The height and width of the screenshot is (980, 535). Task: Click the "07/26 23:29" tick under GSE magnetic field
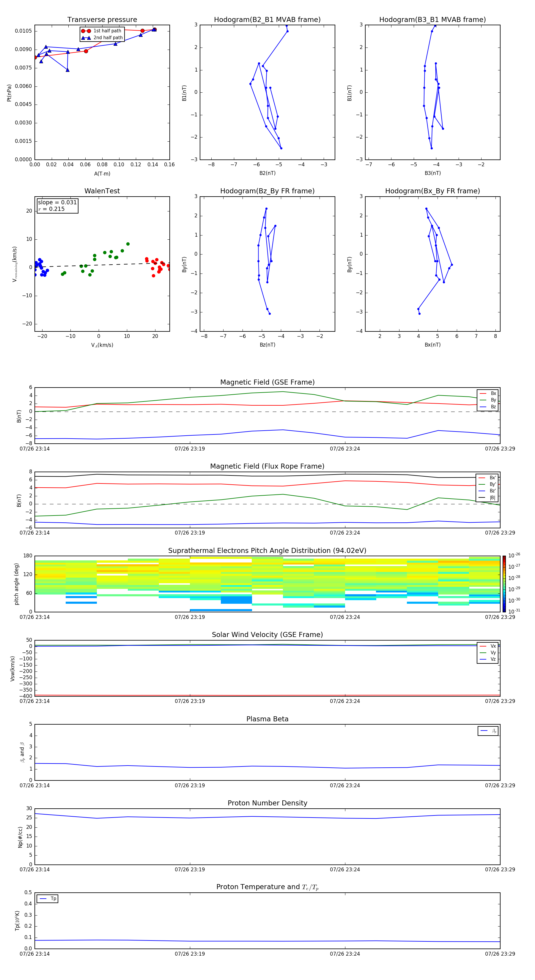click(500, 449)
